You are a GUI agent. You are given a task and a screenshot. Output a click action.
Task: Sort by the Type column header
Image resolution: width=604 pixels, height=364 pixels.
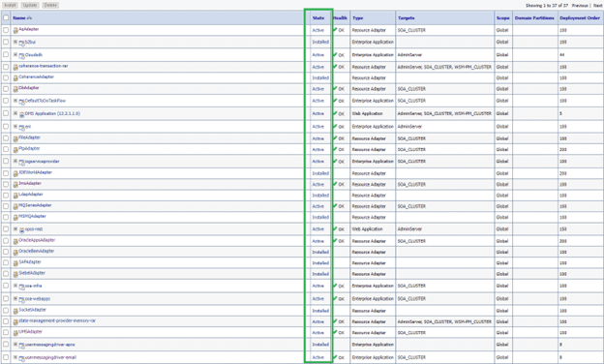click(357, 18)
